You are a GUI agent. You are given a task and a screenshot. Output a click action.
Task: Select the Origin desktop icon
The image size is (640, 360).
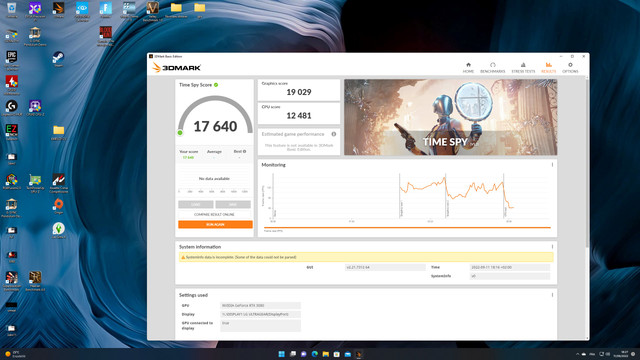pos(58,206)
